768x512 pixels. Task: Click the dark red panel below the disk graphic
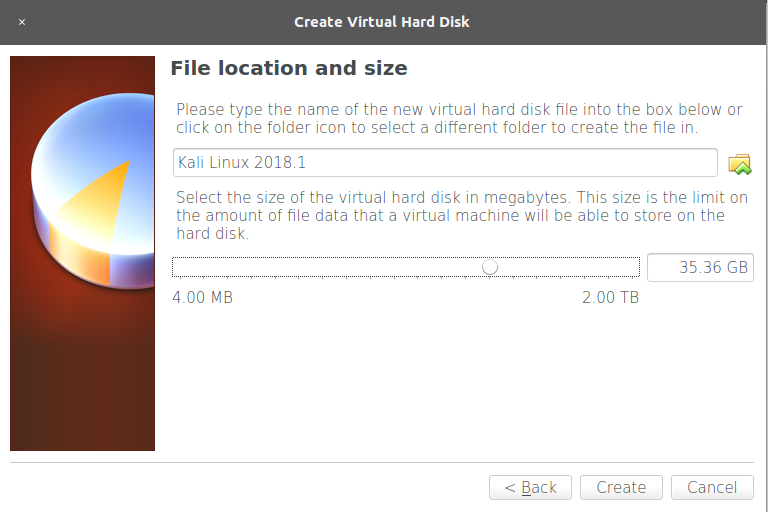click(x=82, y=372)
